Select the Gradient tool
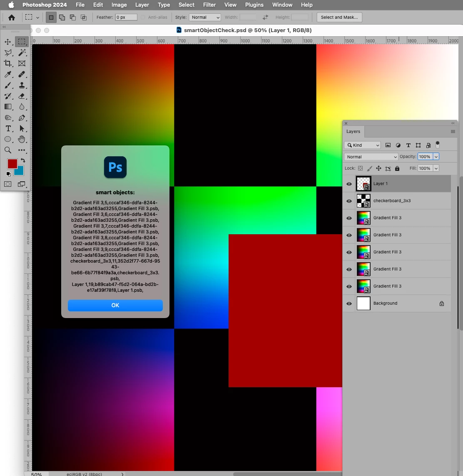 click(x=8, y=107)
